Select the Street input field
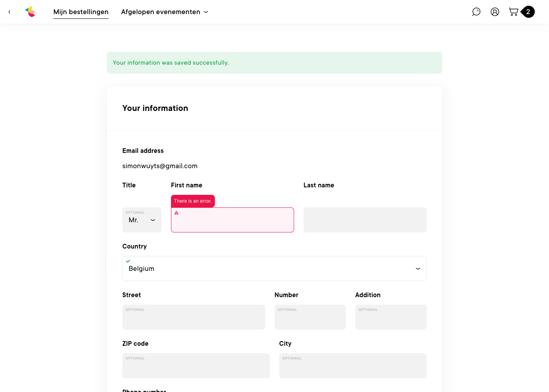Image resolution: width=549 pixels, height=392 pixels. coord(194,317)
